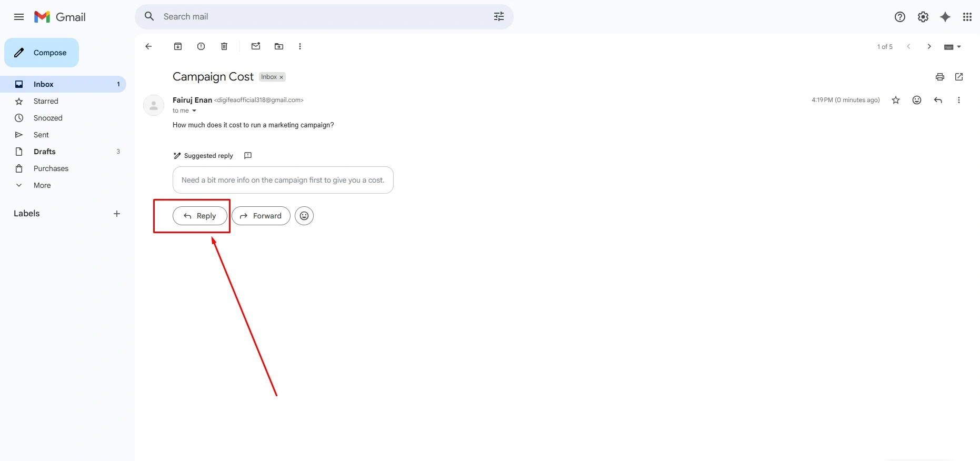Open the Snoozed folder
Viewport: 980px width, 461px height.
pyautogui.click(x=63, y=118)
